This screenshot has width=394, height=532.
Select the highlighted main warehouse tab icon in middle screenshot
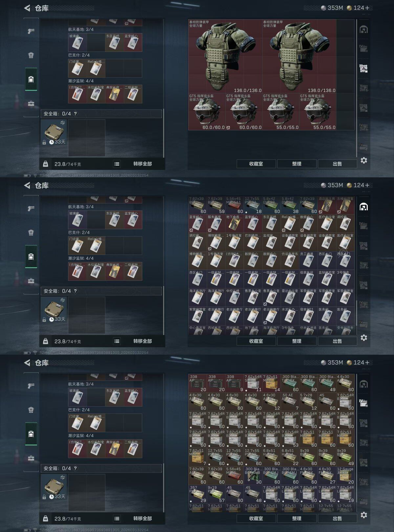tap(363, 207)
